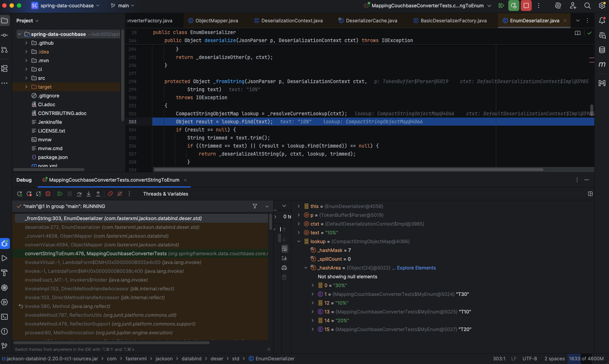Open spring-data-couchbase project dropdown
Image resolution: width=609 pixels, height=364 pixels.
65,5
